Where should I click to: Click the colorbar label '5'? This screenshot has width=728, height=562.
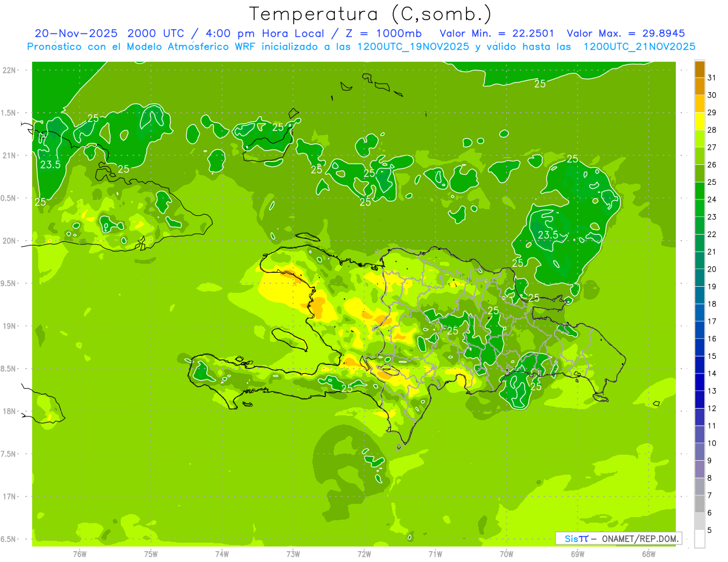710,530
